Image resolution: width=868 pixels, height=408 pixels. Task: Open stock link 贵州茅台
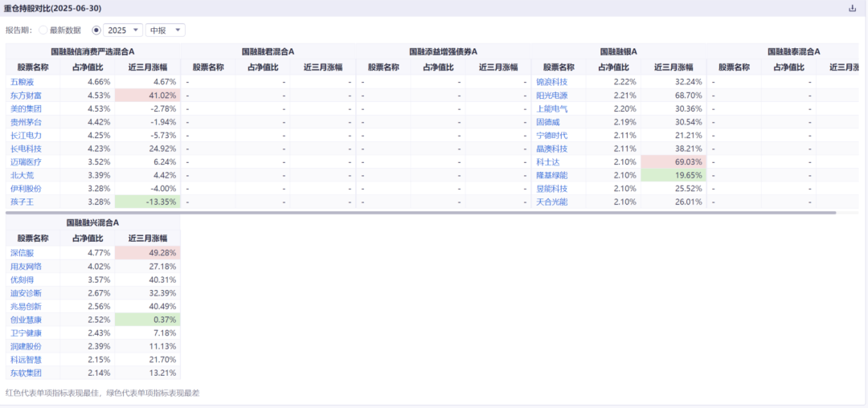pyautogui.click(x=26, y=121)
